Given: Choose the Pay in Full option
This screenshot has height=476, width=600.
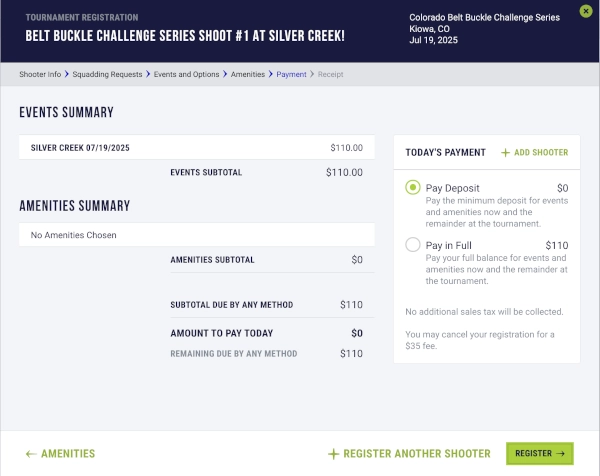Looking at the screenshot, I should point(413,245).
